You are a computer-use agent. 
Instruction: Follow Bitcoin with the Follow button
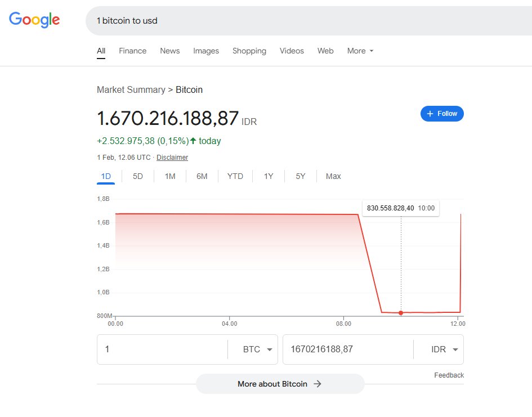pyautogui.click(x=442, y=114)
